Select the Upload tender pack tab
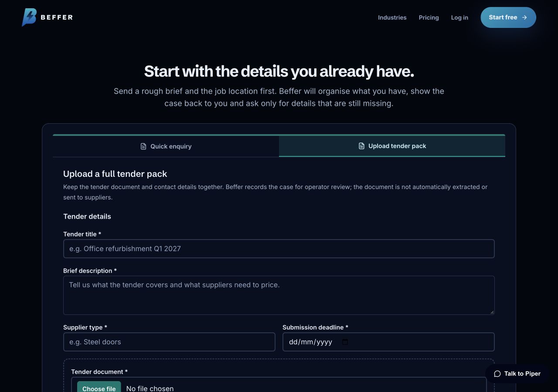This screenshot has width=558, height=392. pos(392,146)
